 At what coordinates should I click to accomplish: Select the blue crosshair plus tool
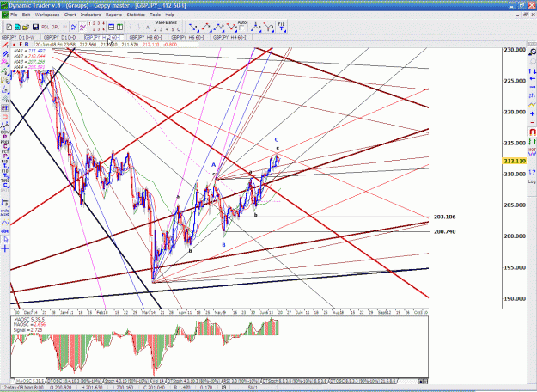click(5, 248)
